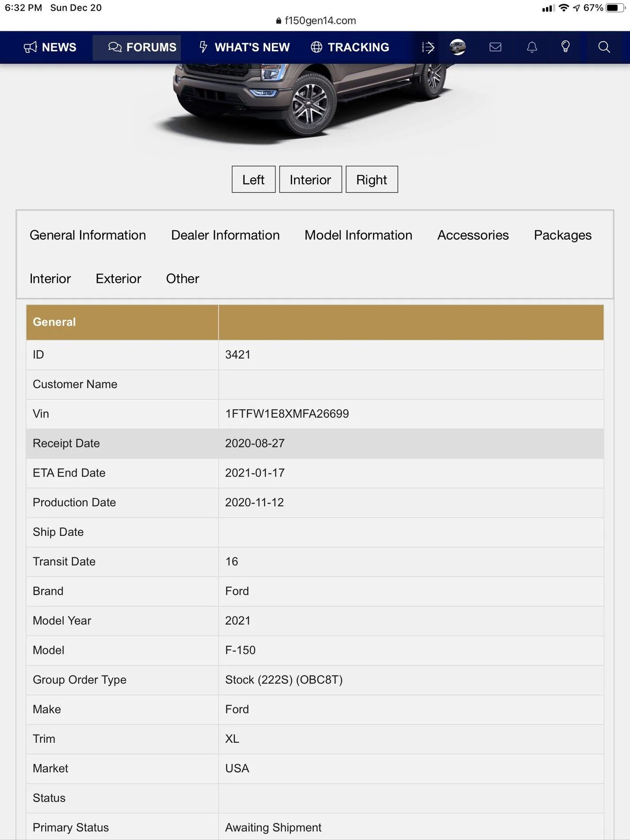This screenshot has width=630, height=840.
Task: Click the General table header
Action: click(54, 322)
